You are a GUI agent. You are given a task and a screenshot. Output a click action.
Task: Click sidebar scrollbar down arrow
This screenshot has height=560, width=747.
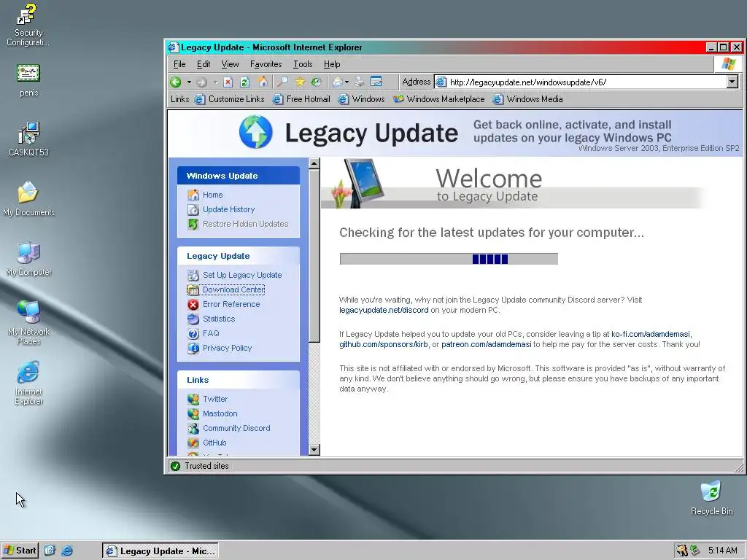(314, 449)
